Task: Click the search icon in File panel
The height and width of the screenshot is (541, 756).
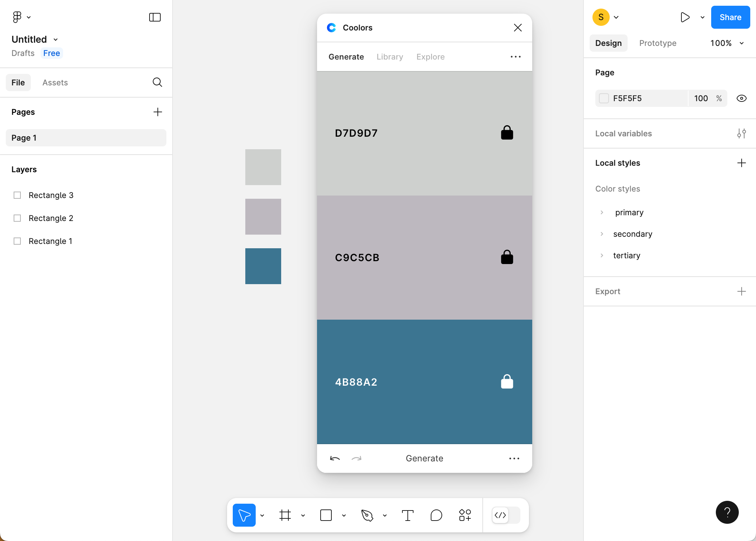Action: point(157,83)
